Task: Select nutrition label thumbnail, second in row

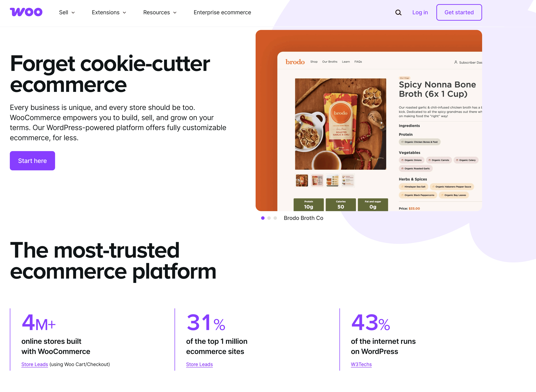Action: click(317, 181)
